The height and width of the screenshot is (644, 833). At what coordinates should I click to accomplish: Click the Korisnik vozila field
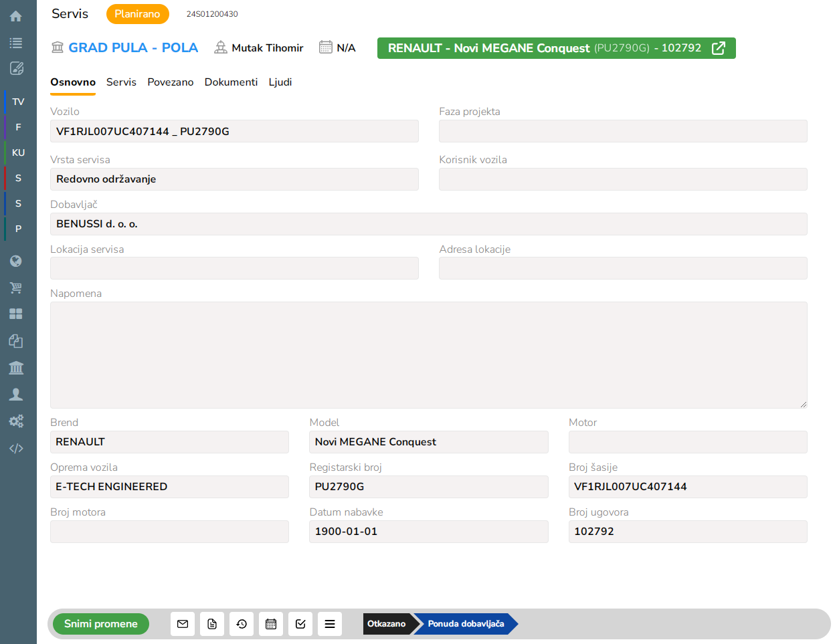pyautogui.click(x=623, y=179)
